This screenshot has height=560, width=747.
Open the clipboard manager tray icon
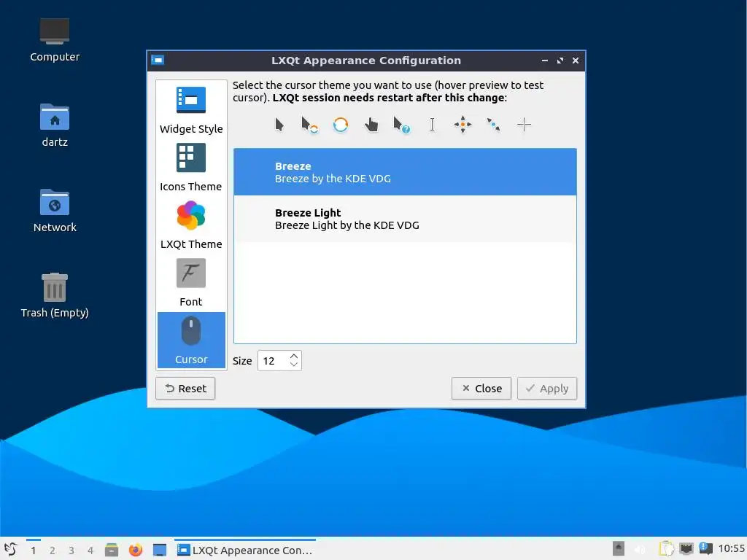pos(666,549)
